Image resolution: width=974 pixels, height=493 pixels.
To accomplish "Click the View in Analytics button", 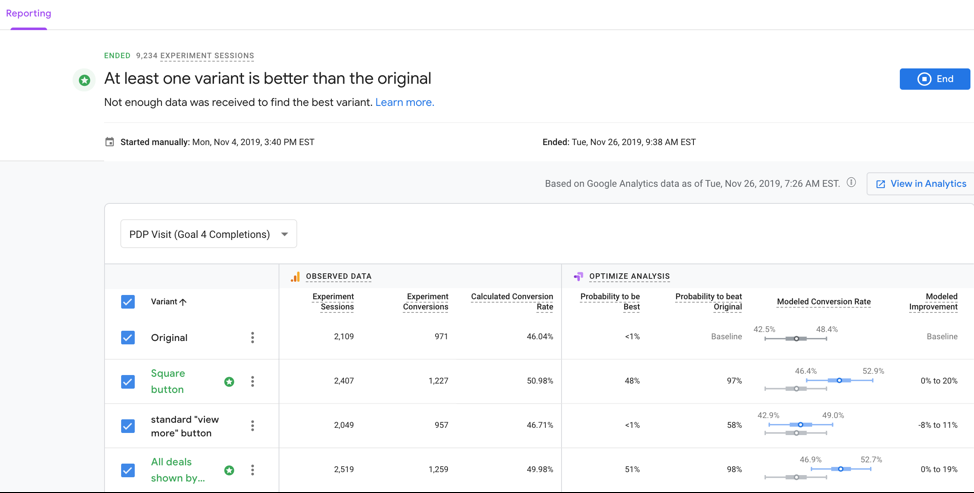I will (x=920, y=184).
